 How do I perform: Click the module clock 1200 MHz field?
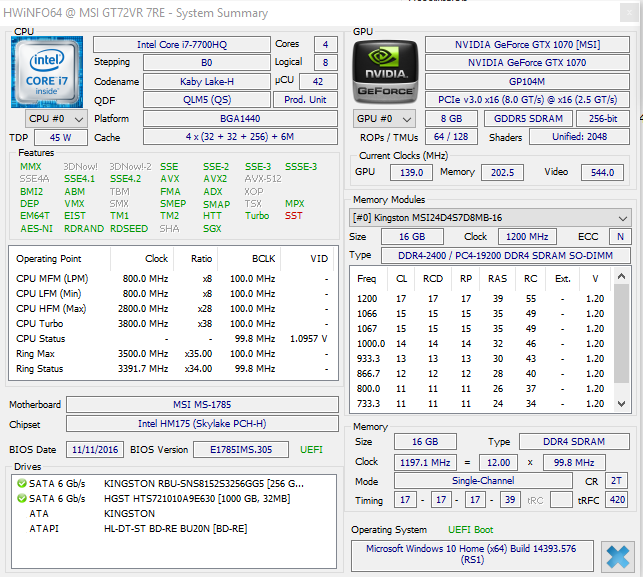tap(527, 237)
